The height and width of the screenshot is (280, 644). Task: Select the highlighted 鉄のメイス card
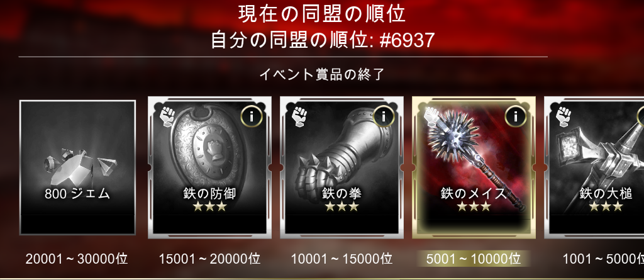coord(474,167)
